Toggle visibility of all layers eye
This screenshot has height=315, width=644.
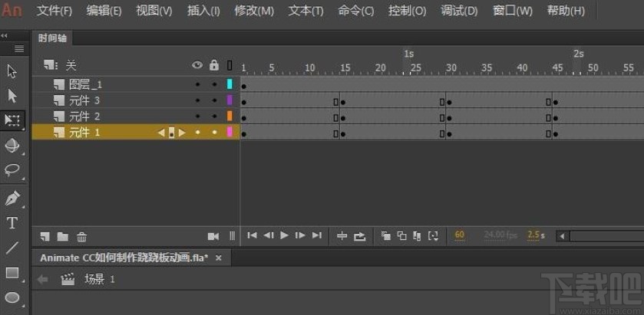point(197,65)
